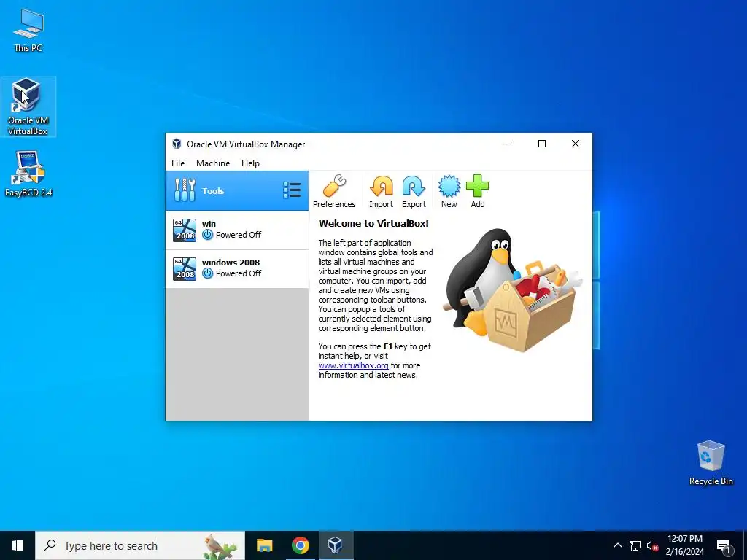747x560 pixels.
Task: Add an existing machine with the green plus
Action: pos(477,191)
